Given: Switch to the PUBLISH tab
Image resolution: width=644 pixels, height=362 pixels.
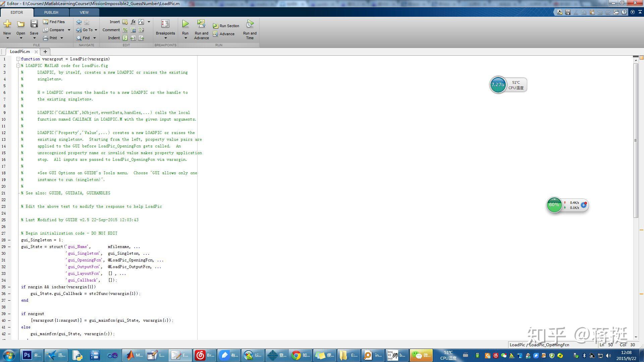Looking at the screenshot, I should click(x=51, y=12).
